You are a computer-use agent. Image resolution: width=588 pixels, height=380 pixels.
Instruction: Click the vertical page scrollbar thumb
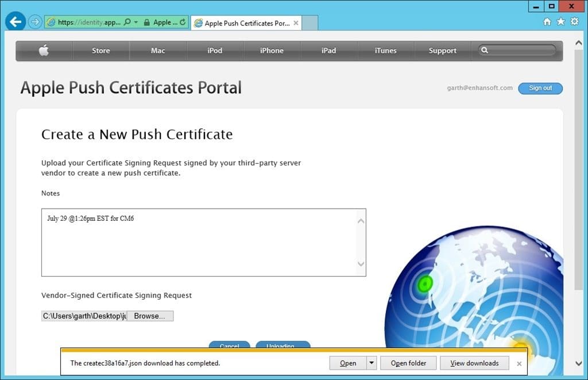tap(579, 169)
